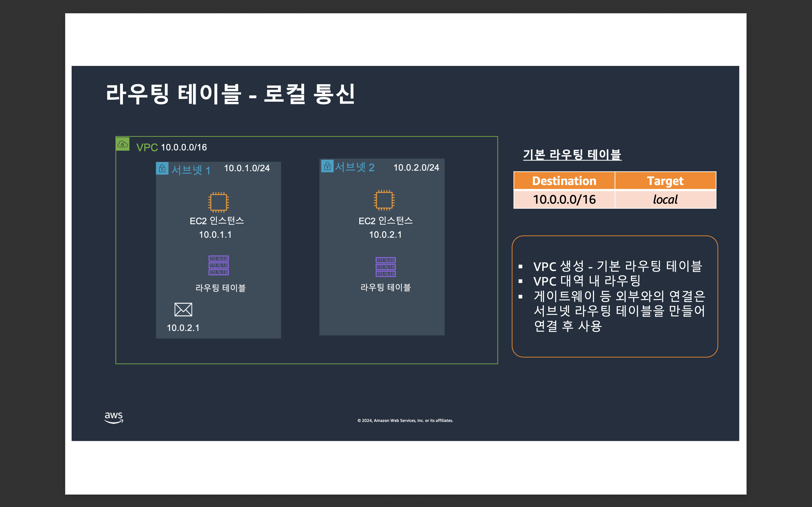Click the envelope packet icon

183,310
